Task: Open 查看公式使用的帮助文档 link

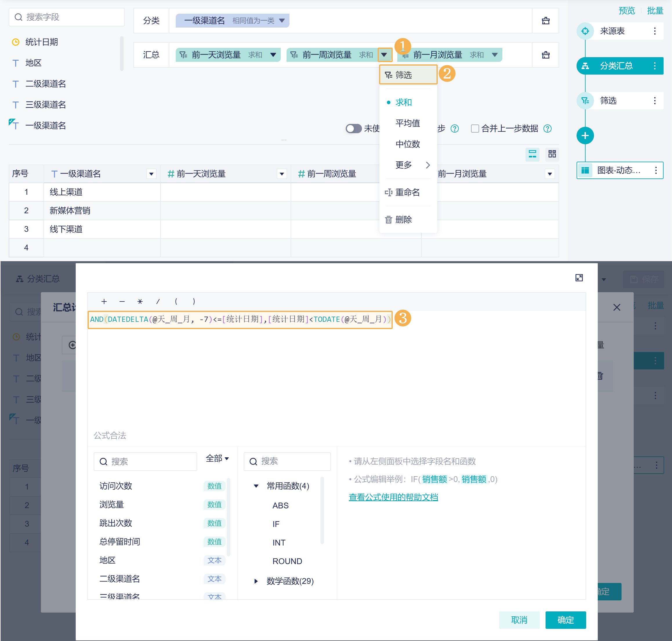Action: pyautogui.click(x=393, y=497)
